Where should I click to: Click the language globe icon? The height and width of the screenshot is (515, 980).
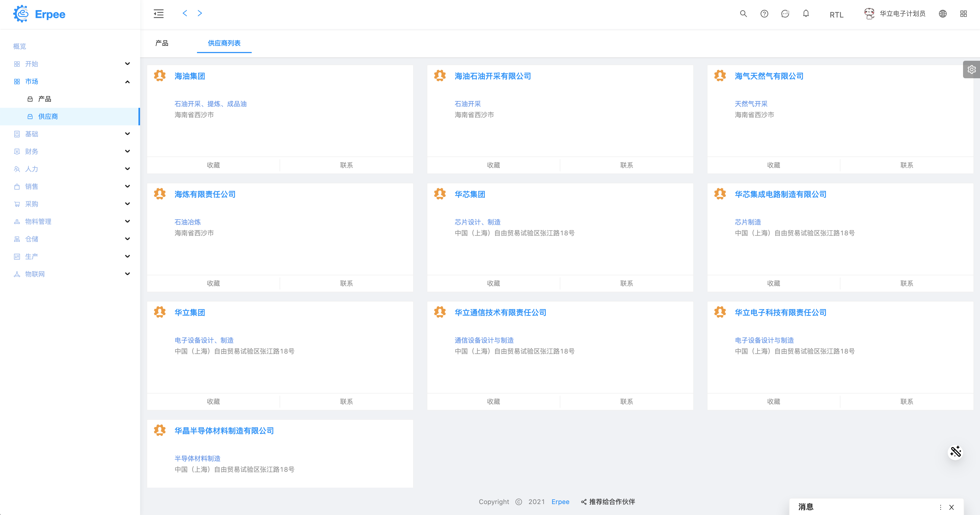pyautogui.click(x=942, y=14)
